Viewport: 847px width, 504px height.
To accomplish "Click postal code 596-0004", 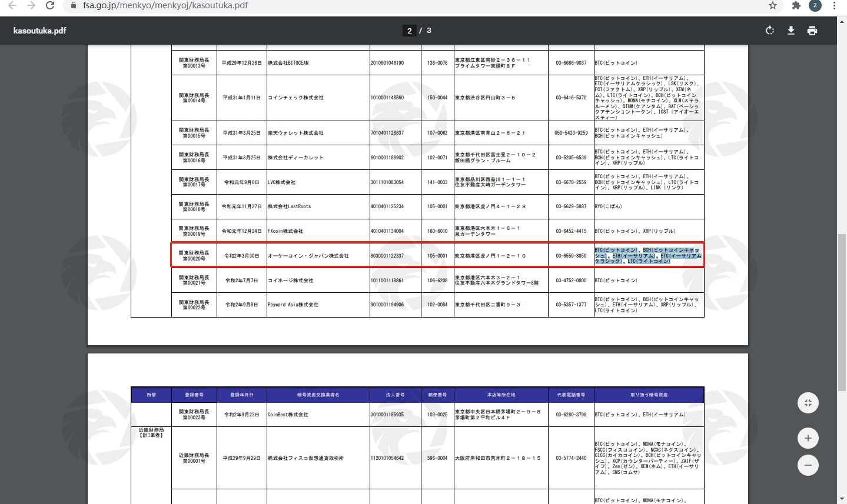I will (x=437, y=458).
